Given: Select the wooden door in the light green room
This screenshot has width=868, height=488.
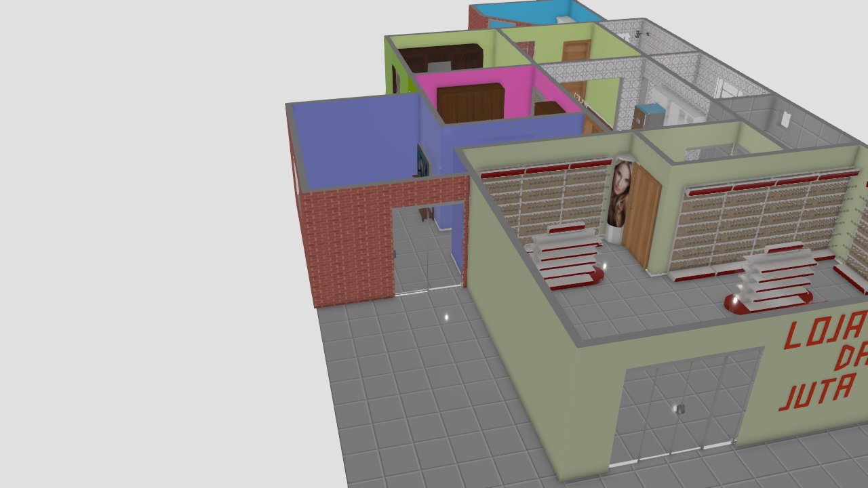Looking at the screenshot, I should point(576,51).
